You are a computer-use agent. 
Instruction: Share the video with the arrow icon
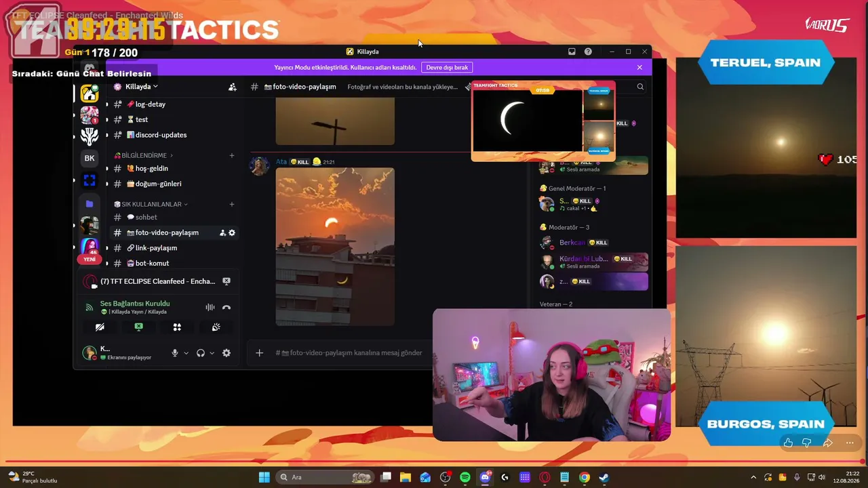coord(828,443)
